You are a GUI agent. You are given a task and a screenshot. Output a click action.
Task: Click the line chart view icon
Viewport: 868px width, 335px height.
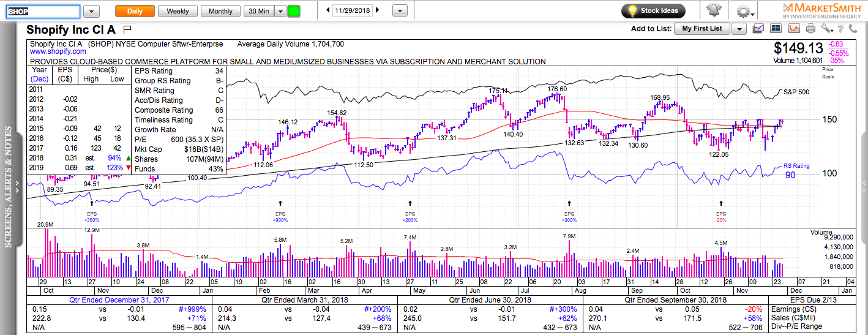[x=758, y=28]
